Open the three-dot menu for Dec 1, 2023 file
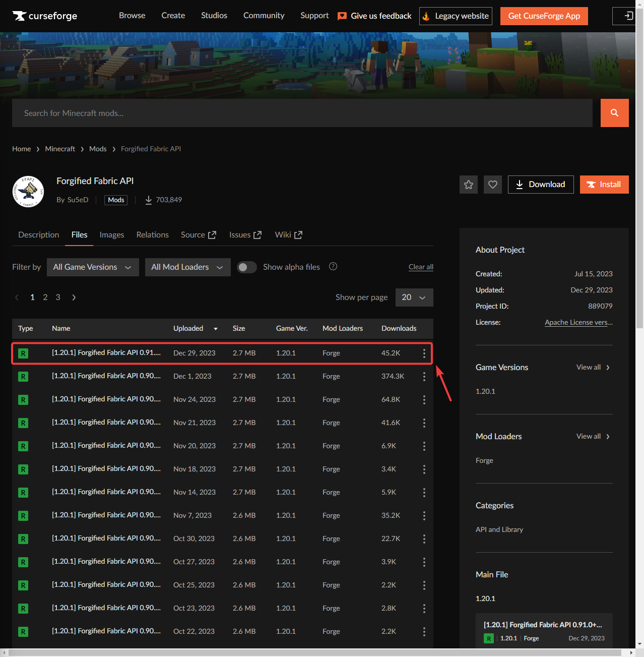644x657 pixels. (x=424, y=377)
